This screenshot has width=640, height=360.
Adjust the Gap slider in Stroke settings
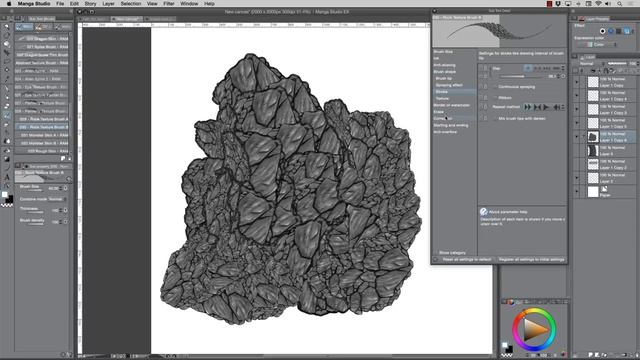[520, 76]
